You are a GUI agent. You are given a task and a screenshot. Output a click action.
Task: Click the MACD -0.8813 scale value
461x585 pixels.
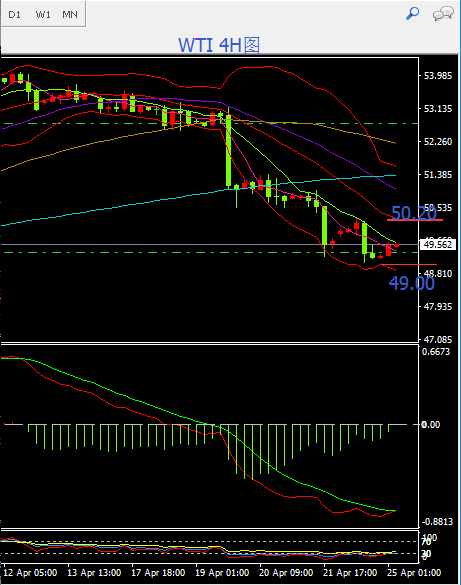[437, 521]
